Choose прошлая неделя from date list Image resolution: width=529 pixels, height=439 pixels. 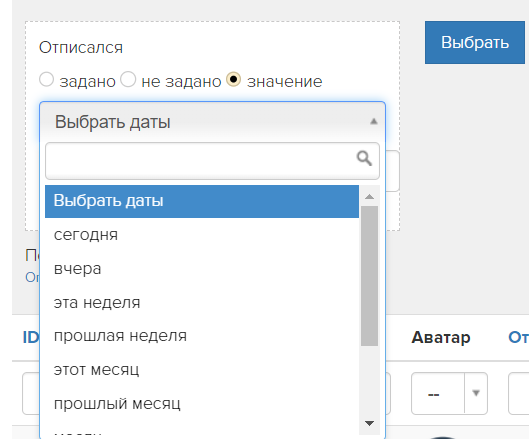[x=202, y=336]
